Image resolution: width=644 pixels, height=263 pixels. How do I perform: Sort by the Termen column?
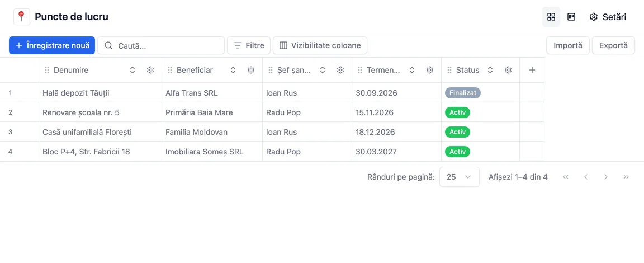point(412,71)
